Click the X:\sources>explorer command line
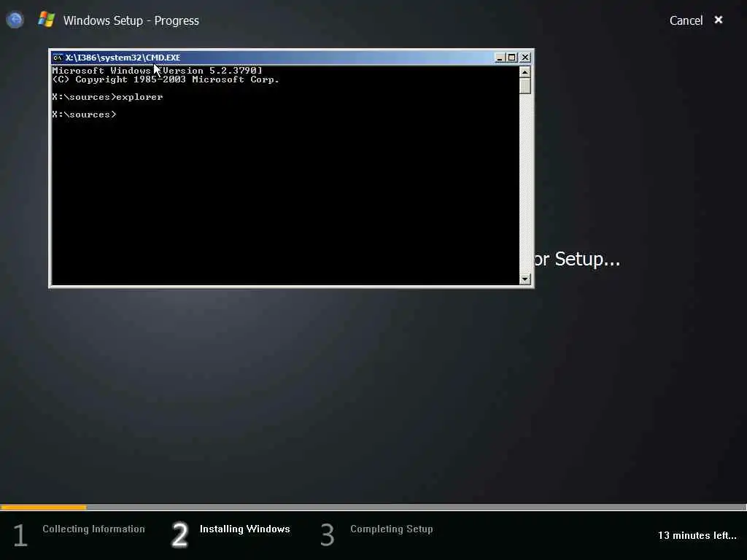 (108, 97)
